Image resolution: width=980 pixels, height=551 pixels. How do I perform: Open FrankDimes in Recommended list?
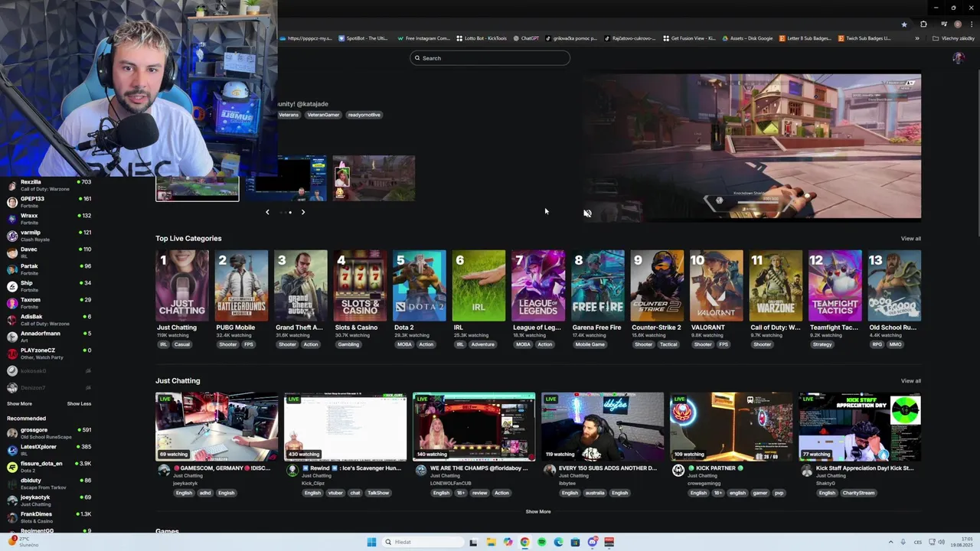click(x=49, y=517)
